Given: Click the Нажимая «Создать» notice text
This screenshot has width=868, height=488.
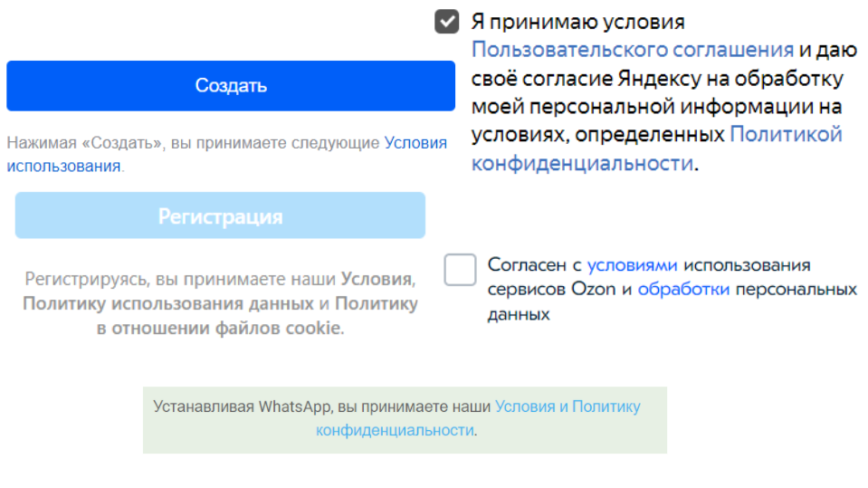Looking at the screenshot, I should tap(192, 143).
